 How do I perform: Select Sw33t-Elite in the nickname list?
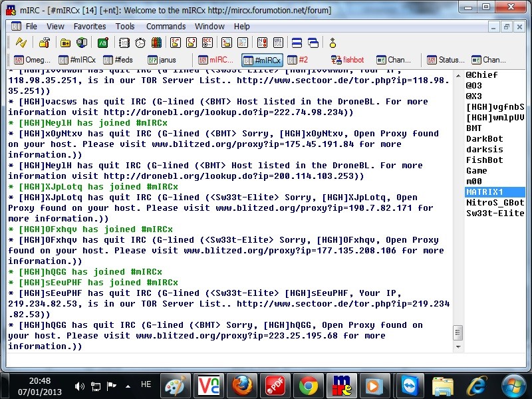[495, 213]
